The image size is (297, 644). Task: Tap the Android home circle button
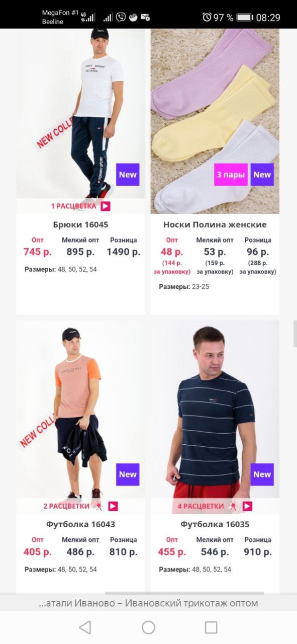point(148,627)
